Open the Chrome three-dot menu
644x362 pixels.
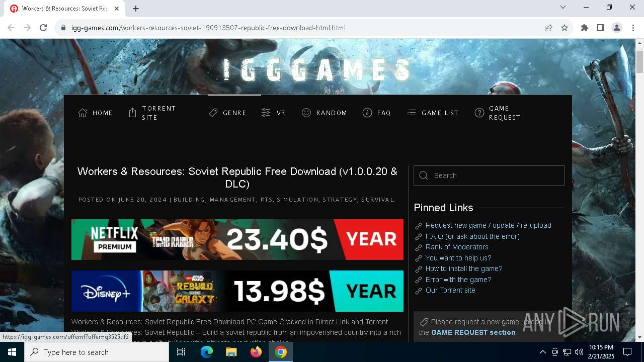coord(633,28)
